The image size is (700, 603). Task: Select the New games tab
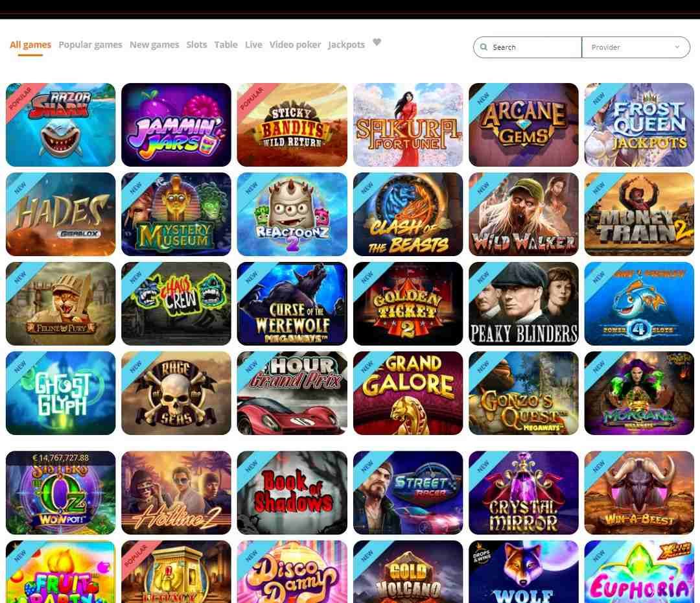[154, 45]
